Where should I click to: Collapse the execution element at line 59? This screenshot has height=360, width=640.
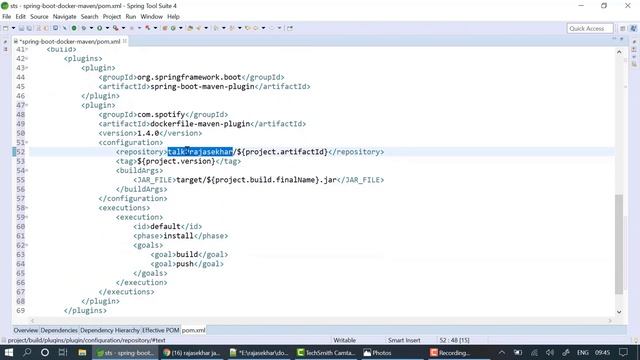27,218
